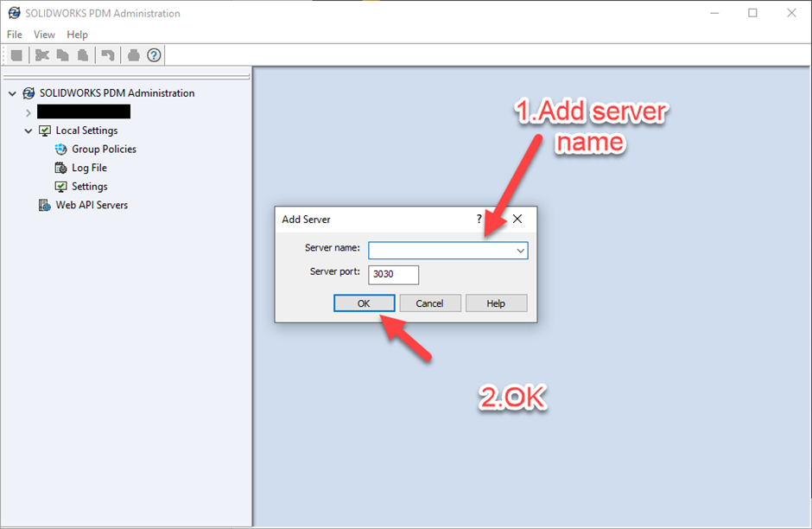812x529 pixels.
Task: Open the View menu
Action: click(x=44, y=35)
